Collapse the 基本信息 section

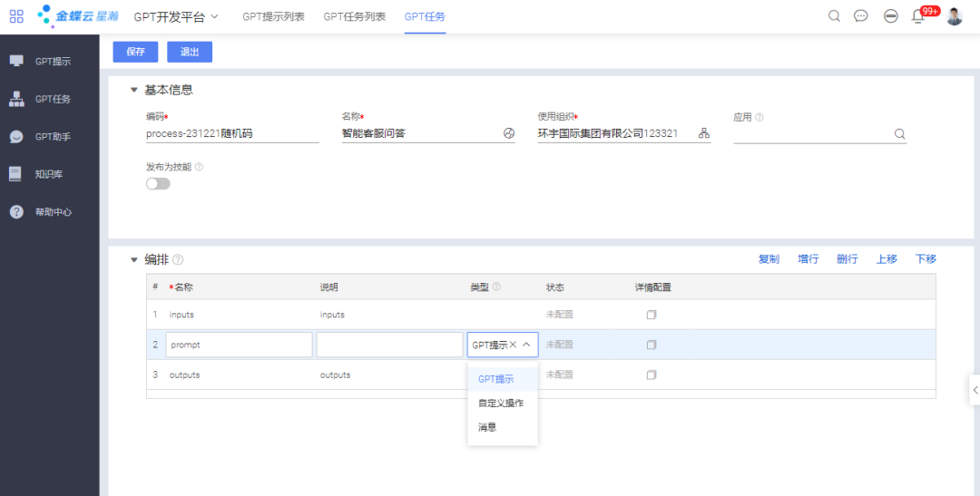[133, 90]
